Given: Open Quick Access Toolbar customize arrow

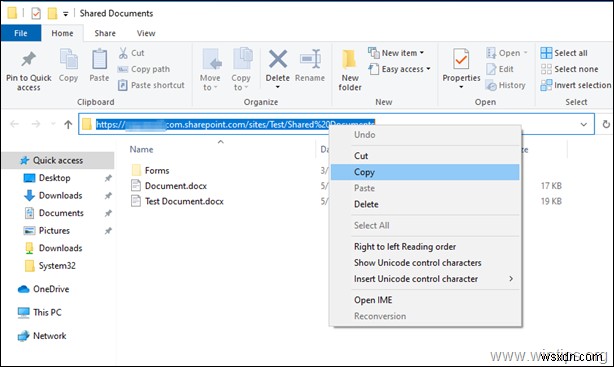Looking at the screenshot, I should (65, 14).
